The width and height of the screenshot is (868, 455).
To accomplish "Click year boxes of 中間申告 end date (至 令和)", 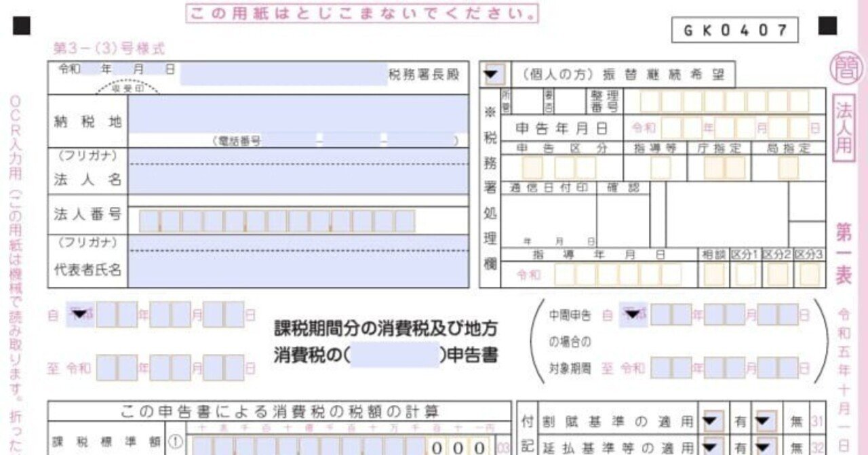I will (x=671, y=368).
